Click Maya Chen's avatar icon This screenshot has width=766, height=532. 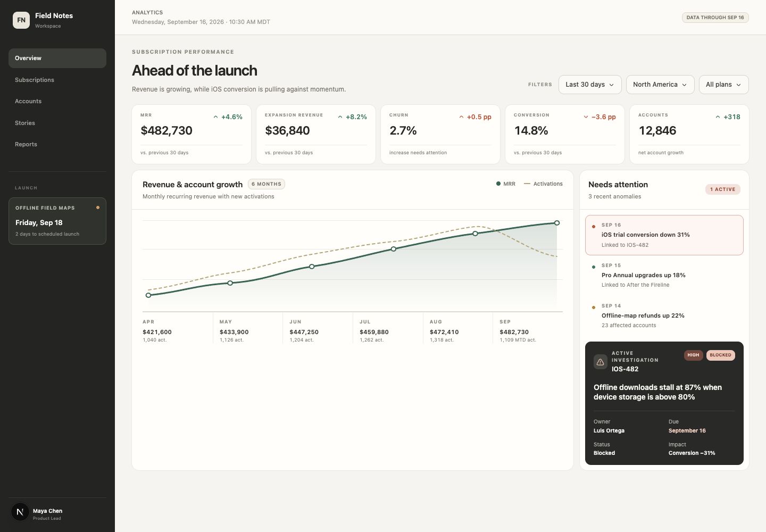pyautogui.click(x=20, y=512)
